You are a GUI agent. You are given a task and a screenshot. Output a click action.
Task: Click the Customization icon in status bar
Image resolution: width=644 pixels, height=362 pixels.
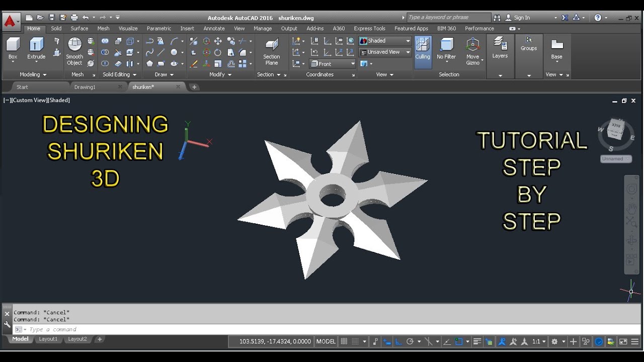(x=634, y=341)
